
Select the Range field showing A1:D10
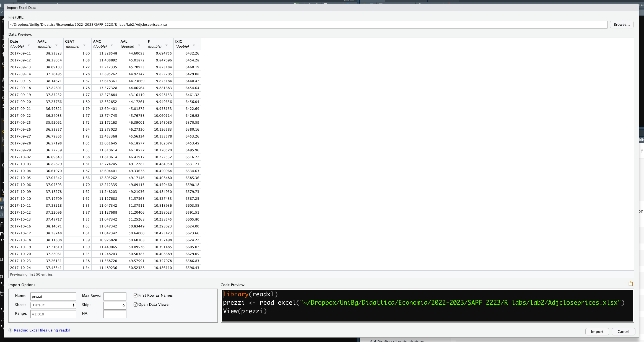click(53, 314)
